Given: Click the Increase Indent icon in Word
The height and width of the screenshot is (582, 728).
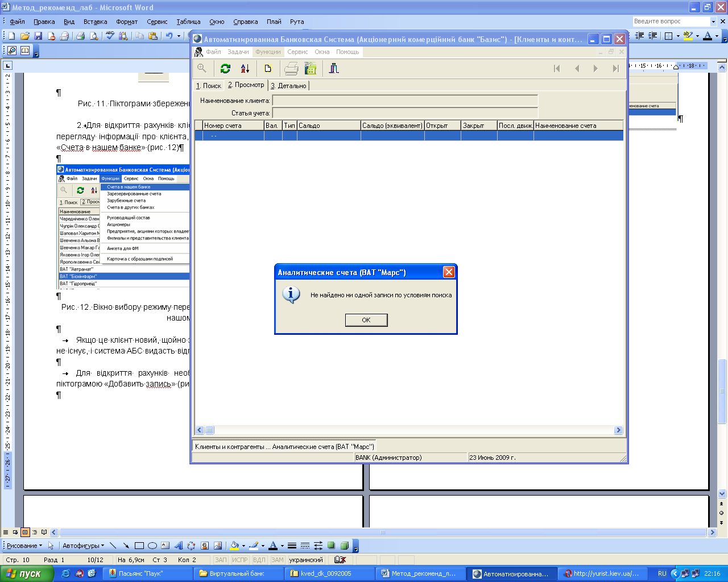Looking at the screenshot, I should click(x=653, y=36).
